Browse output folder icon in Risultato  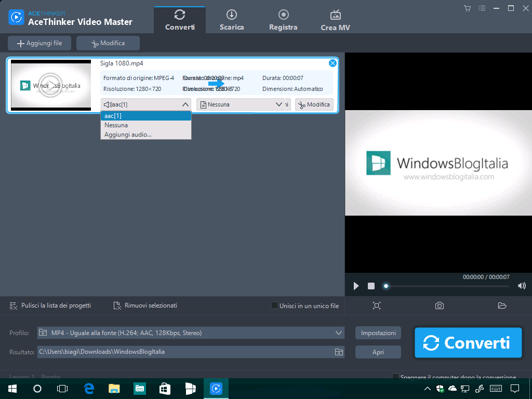(339, 352)
